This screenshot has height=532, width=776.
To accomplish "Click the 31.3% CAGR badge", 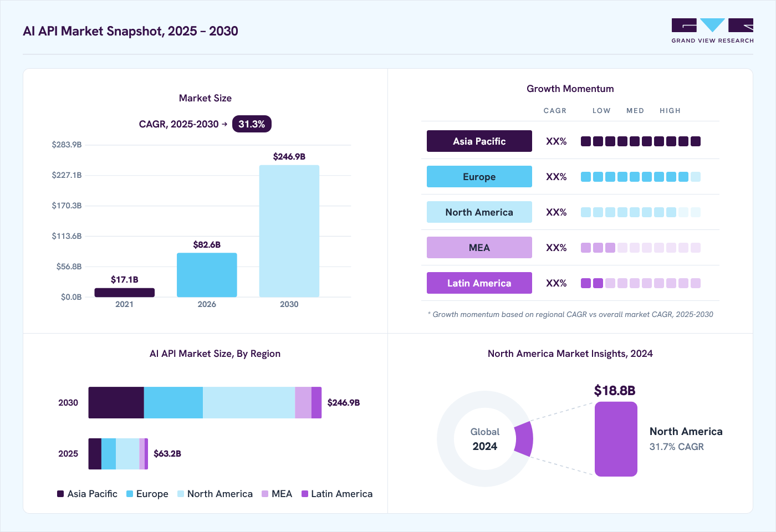I will click(252, 124).
